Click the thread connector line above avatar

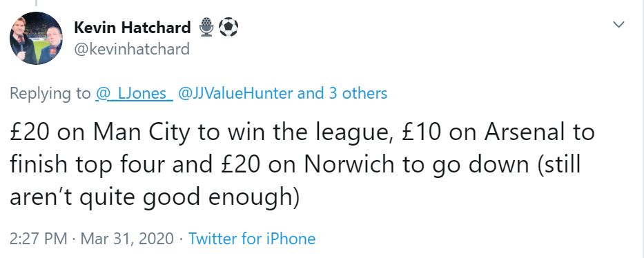pyautogui.click(x=36, y=3)
